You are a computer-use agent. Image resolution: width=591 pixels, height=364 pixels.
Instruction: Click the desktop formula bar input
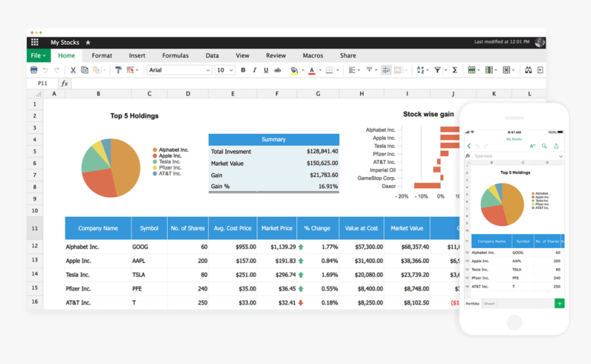(x=309, y=83)
